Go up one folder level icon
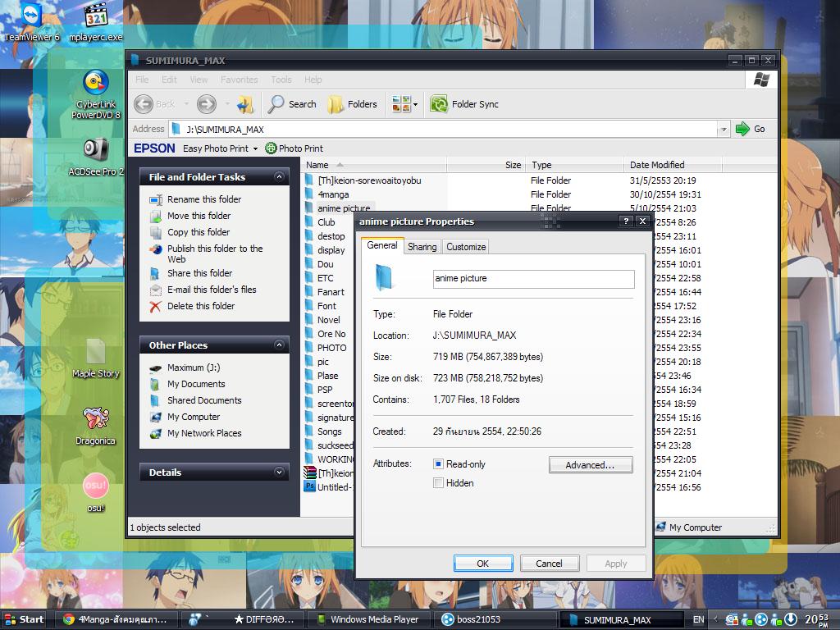Viewport: 840px width, 630px height. (x=245, y=104)
